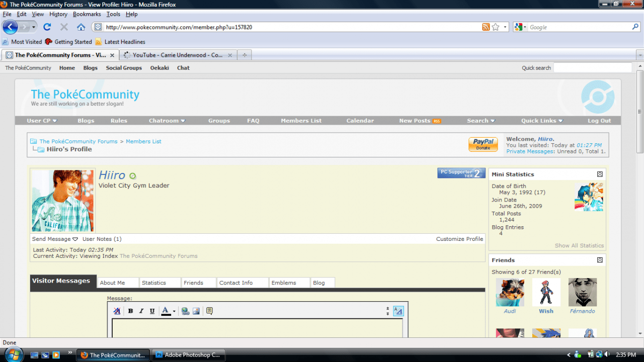Click the RSS icon beside New Posts

pyautogui.click(x=437, y=121)
